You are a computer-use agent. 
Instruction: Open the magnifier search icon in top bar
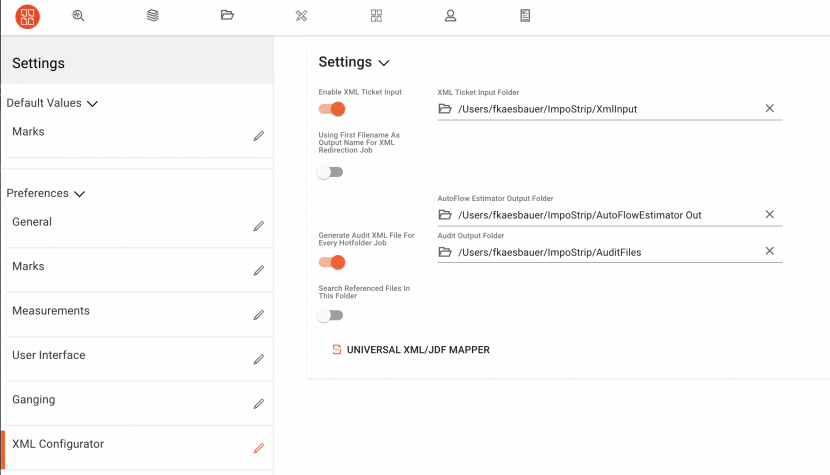pyautogui.click(x=79, y=16)
